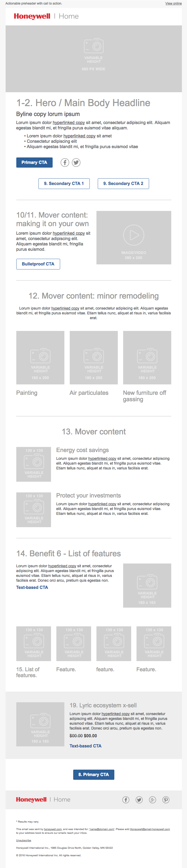Viewport: 187px width, 868px height.
Task: Click Text-based CTA in the Lyric ecosystem section
Action: coord(85,746)
